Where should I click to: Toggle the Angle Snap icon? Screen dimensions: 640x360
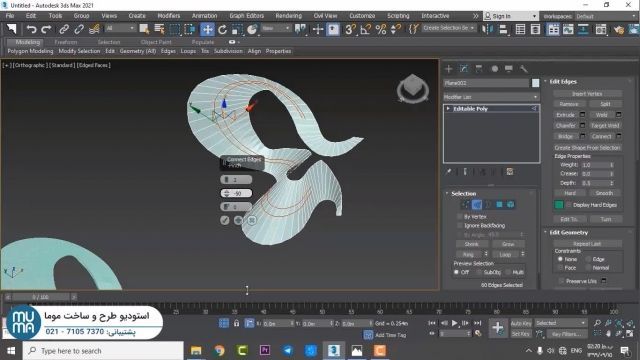tap(366, 29)
